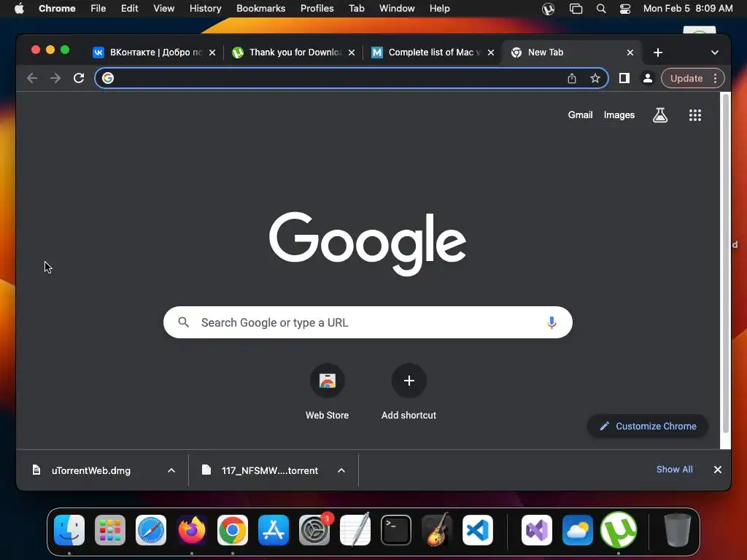Open Stage Manager windows icon in the menu bar
The width and height of the screenshot is (747, 560).
(x=576, y=9)
